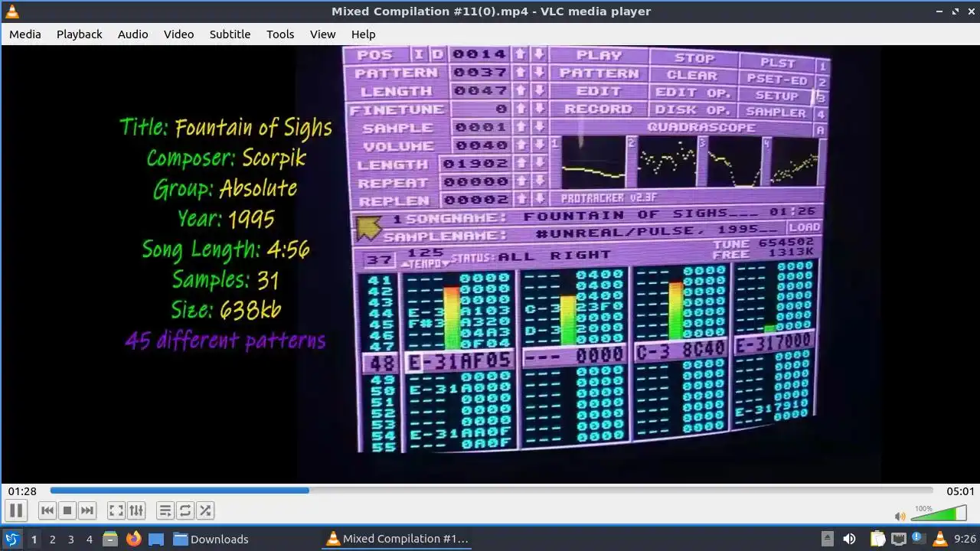Open the extended settings equalizer icon
Image resolution: width=980 pixels, height=551 pixels.
tap(136, 510)
